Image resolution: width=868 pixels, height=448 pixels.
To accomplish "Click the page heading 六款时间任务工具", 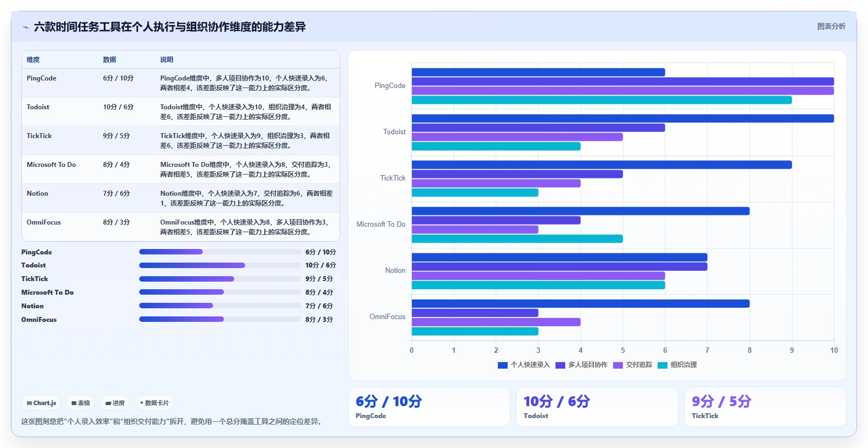I will point(170,27).
